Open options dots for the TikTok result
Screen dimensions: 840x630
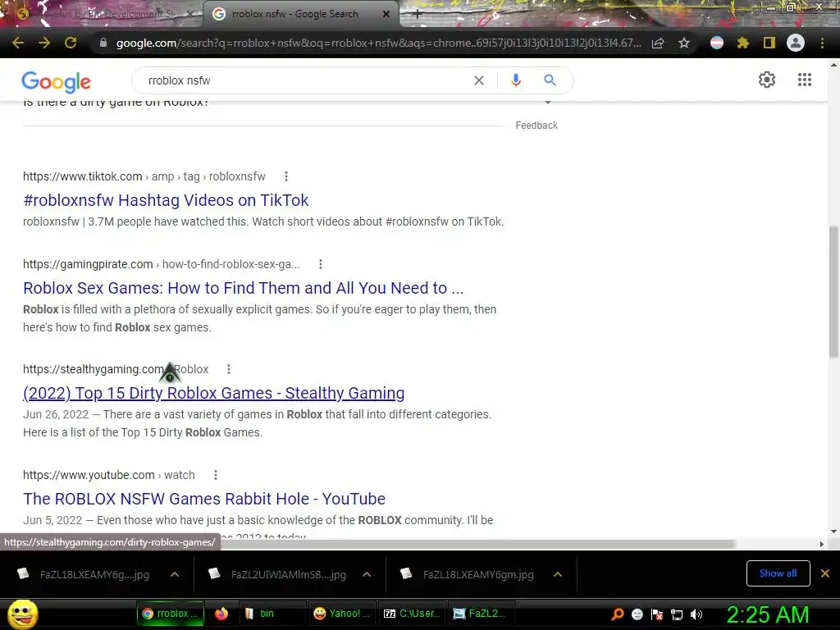pyautogui.click(x=286, y=176)
